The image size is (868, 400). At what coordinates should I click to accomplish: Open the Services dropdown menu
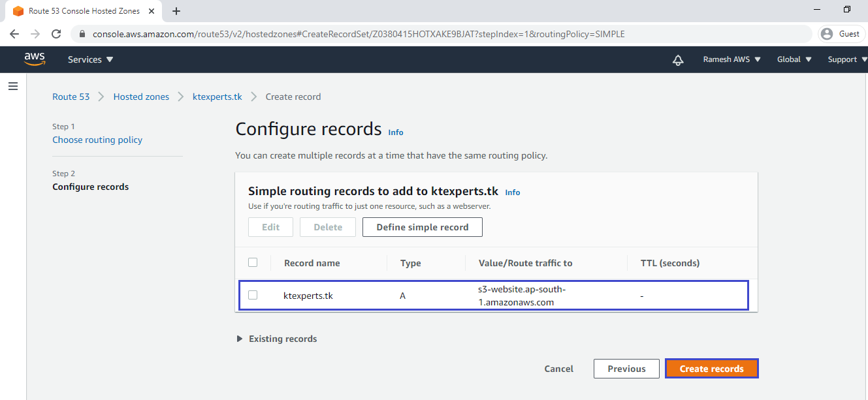[91, 59]
